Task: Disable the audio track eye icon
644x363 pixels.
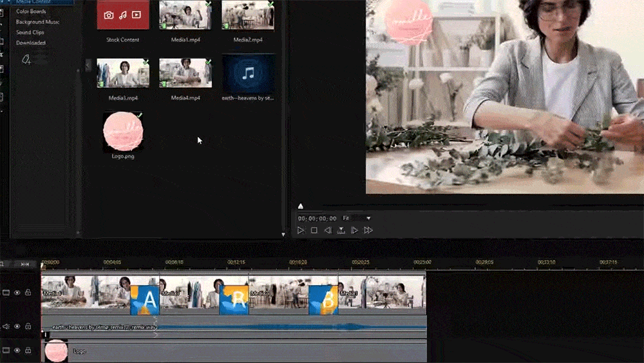Action: pyautogui.click(x=17, y=326)
